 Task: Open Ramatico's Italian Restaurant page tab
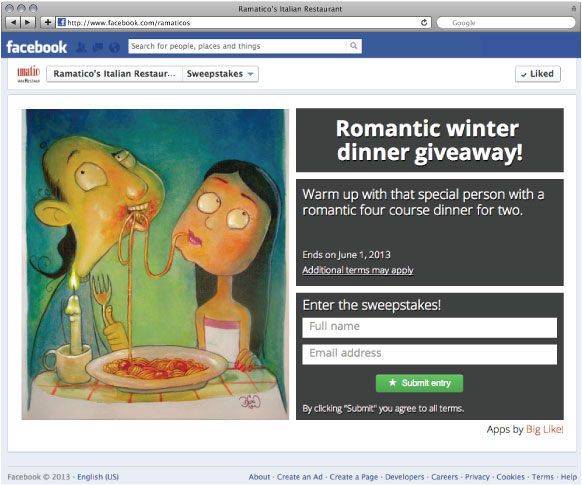point(114,74)
